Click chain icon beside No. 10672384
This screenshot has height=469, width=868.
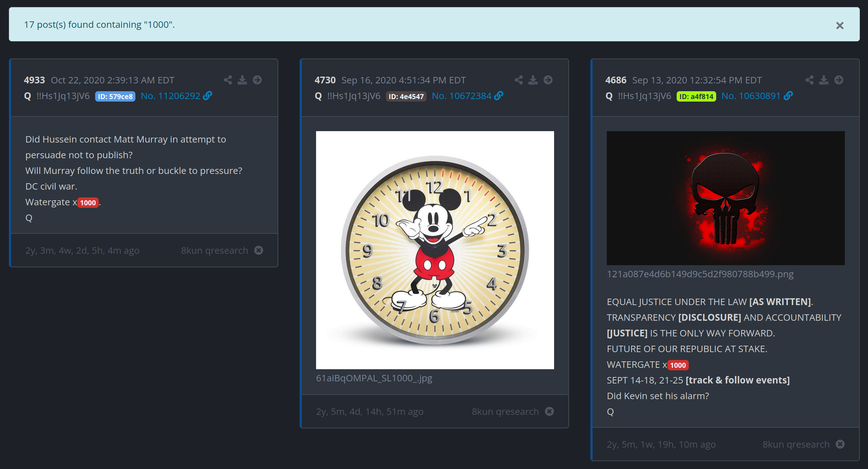pos(498,96)
